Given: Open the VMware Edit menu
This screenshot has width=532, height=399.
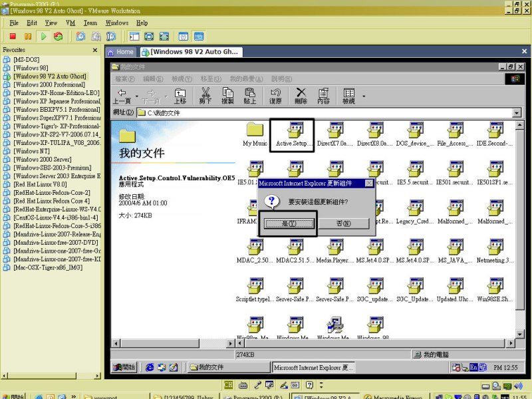Looking at the screenshot, I should point(32,23).
